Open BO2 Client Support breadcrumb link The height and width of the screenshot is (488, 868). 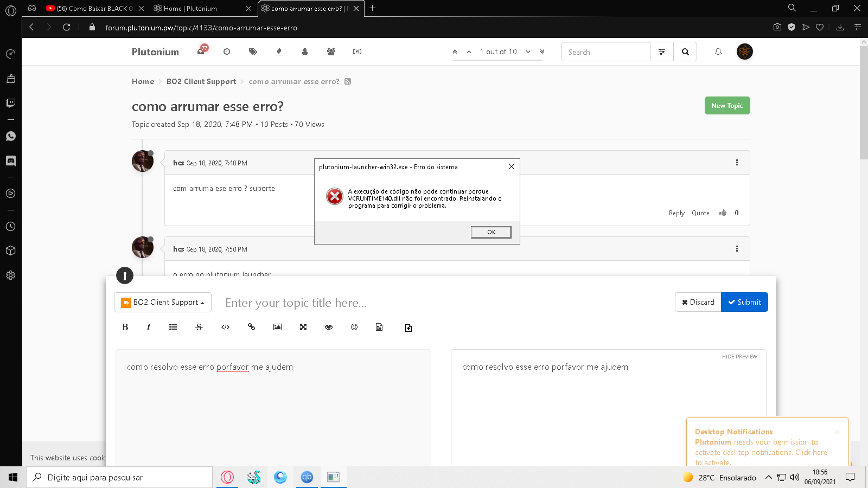[201, 81]
